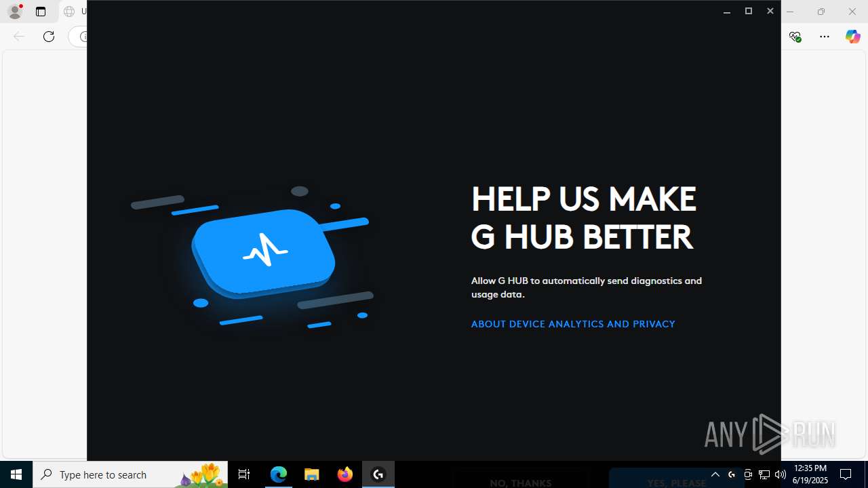Click the HELP US MAKE G HUB BETTER heading

584,218
